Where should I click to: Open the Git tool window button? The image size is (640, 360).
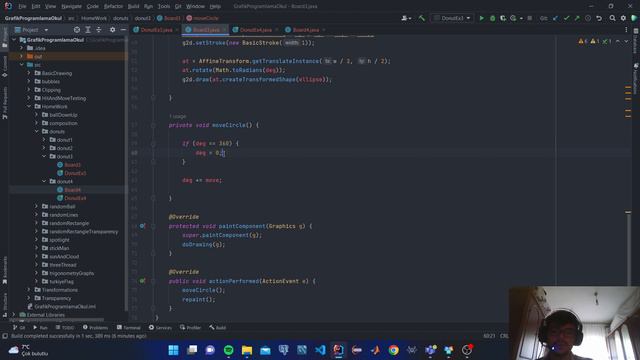pyautogui.click(x=19, y=327)
